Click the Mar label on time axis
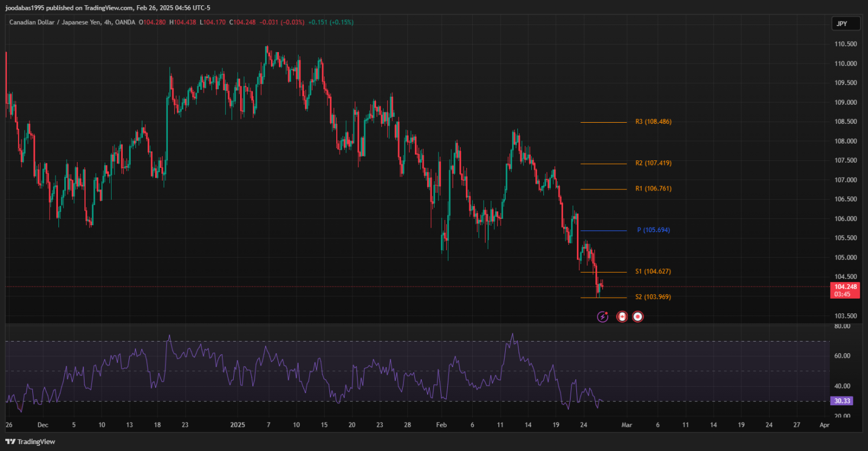868x451 pixels. pos(626,424)
